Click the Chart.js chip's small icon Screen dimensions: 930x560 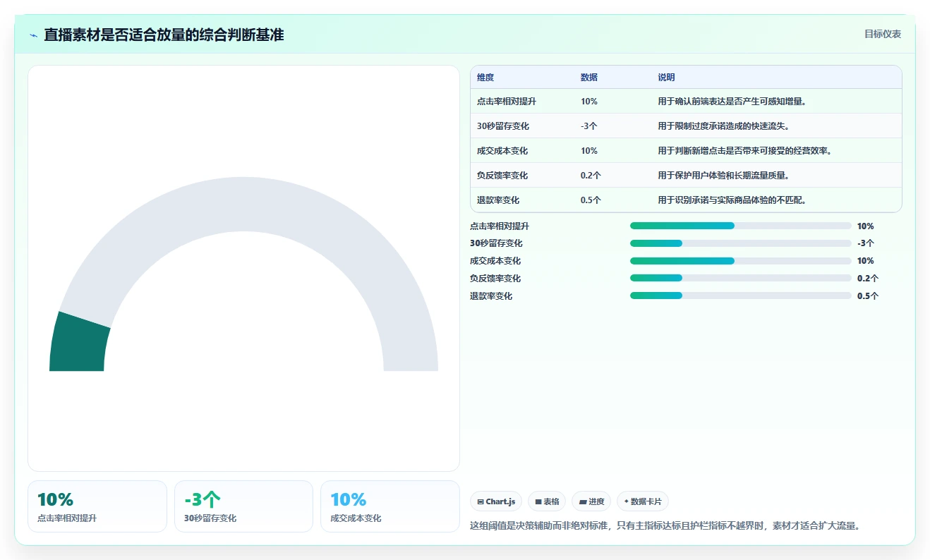tap(481, 502)
